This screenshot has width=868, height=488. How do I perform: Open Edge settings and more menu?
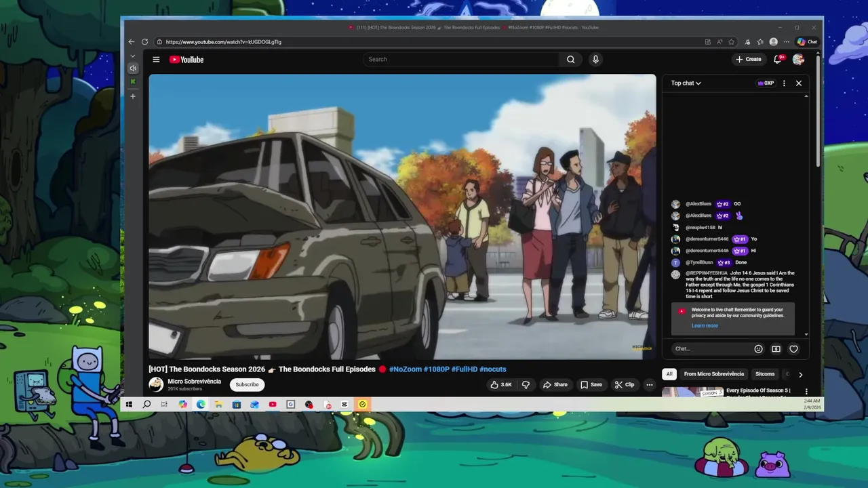tap(787, 41)
